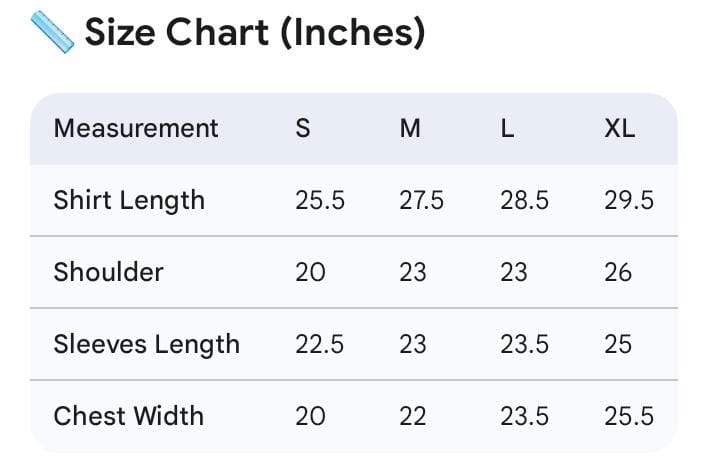Click Shirt Length value 27.5 for M

point(421,201)
